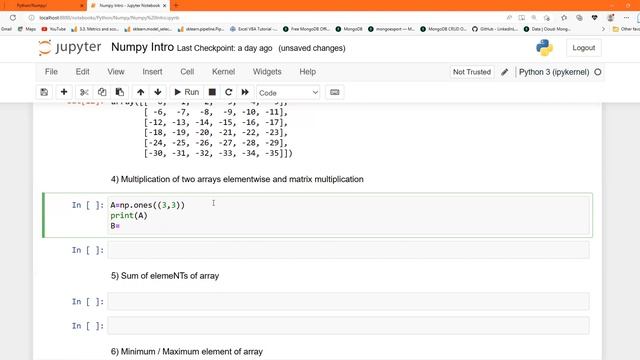Screen dimensions: 640x360
Task: Open the browser profile avatar
Action: [611, 18]
